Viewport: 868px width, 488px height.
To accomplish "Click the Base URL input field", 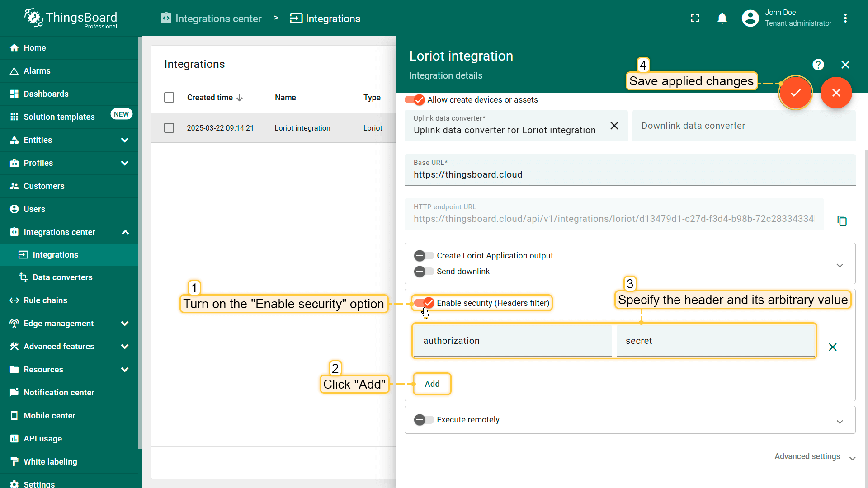I will tap(629, 174).
